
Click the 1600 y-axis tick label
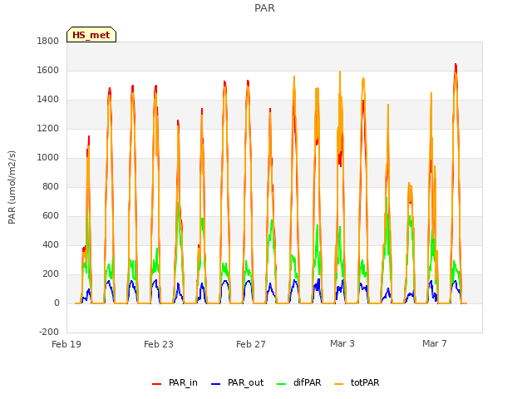[x=48, y=70]
